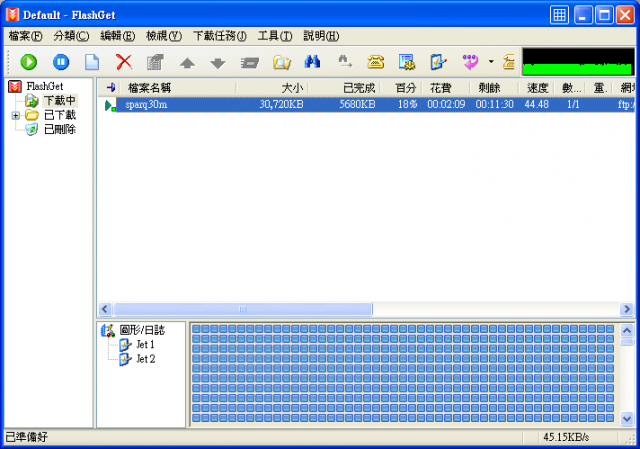
Task: Click remaining time 00:11:30 cell
Action: (x=494, y=104)
